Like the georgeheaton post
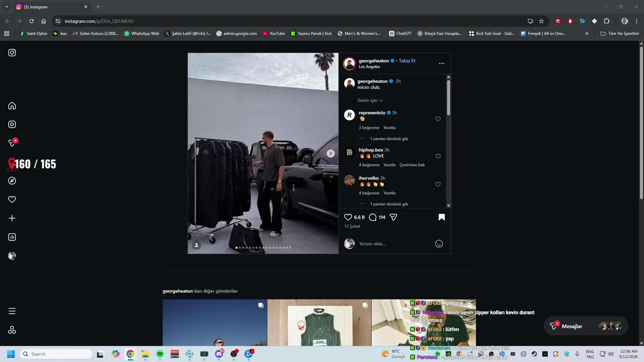The height and width of the screenshot is (362, 644). click(348, 217)
